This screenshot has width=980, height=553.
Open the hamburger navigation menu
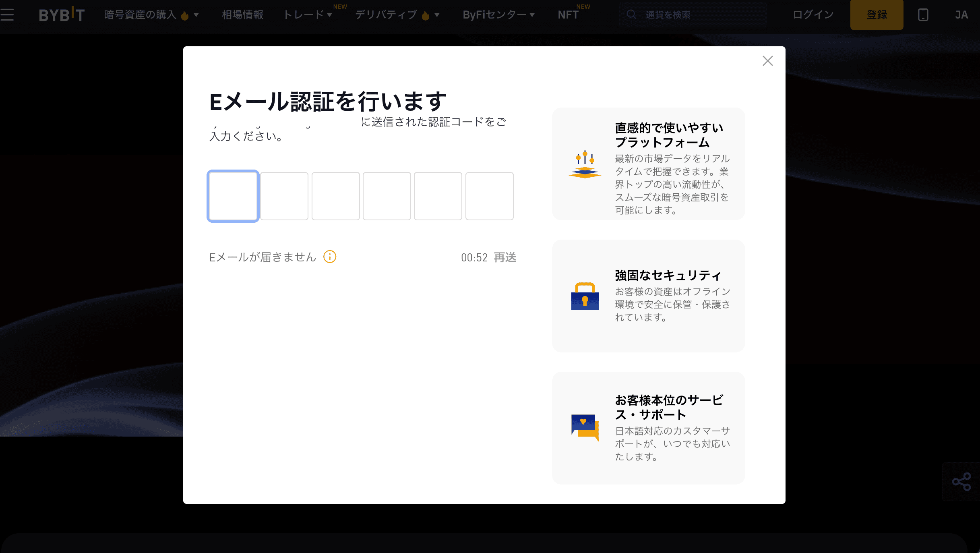7,14
